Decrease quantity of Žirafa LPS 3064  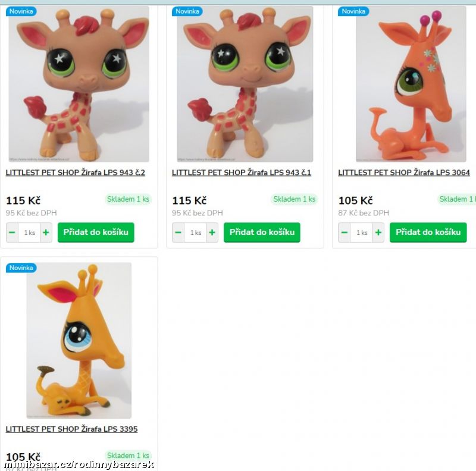(344, 233)
